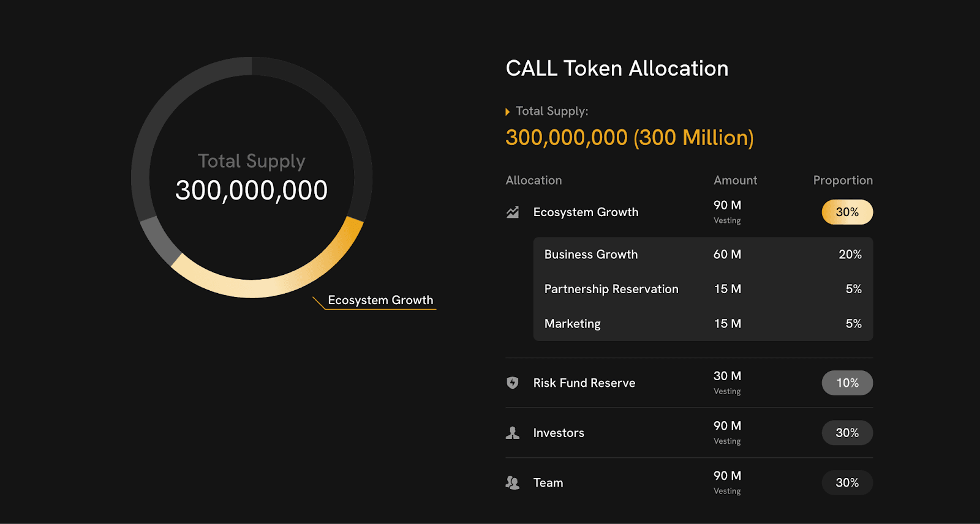980x524 pixels.
Task: Open the Team allocation row
Action: point(548,482)
